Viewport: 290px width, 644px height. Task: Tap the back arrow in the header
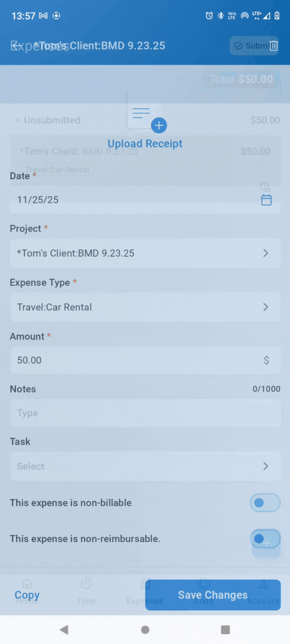pyautogui.click(x=16, y=45)
